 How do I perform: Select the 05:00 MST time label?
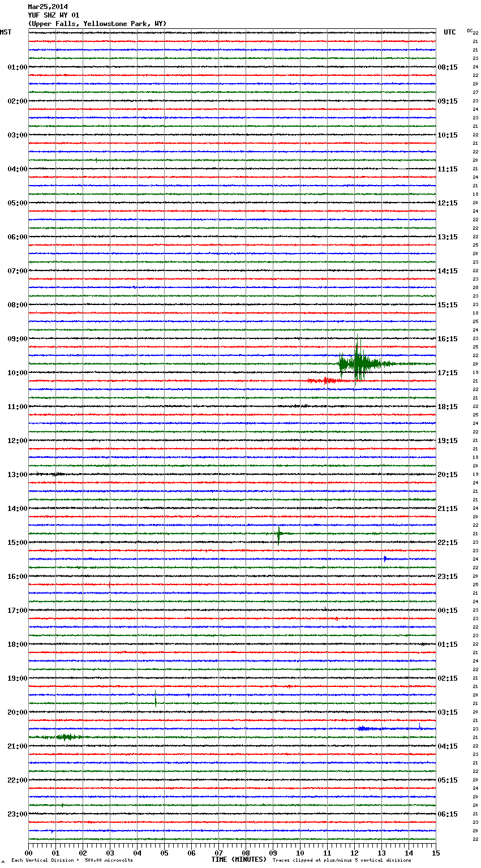pyautogui.click(x=18, y=203)
